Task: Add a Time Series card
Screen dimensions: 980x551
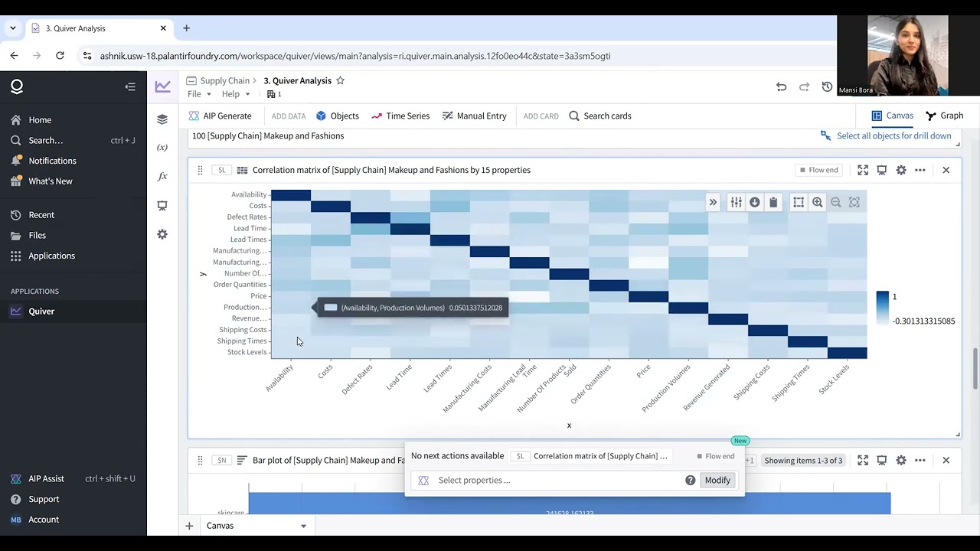Action: 400,116
